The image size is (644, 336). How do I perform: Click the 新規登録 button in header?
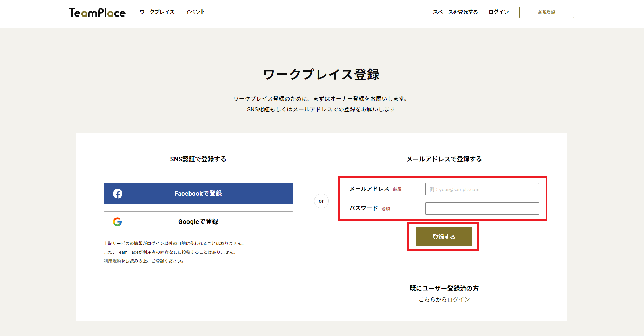coord(547,12)
